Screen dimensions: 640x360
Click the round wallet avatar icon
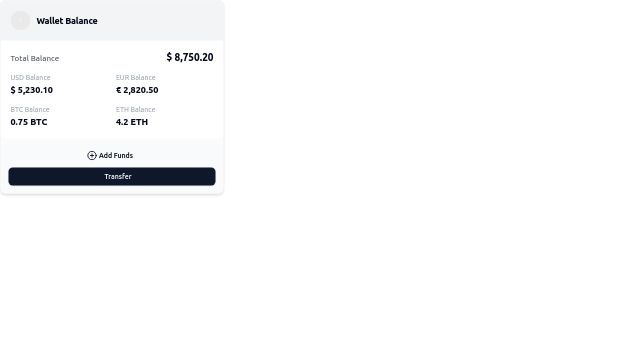20,20
